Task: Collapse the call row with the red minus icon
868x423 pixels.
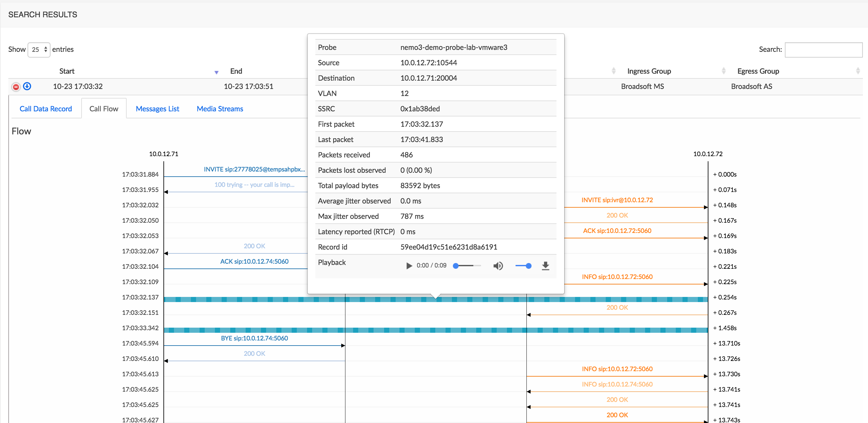Action: coord(16,87)
